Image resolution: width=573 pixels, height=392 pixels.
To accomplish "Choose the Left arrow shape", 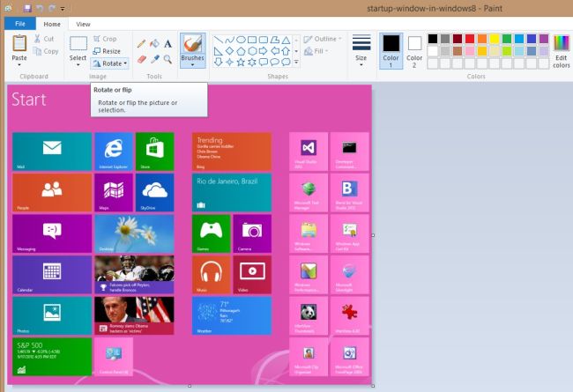I will coord(275,51).
